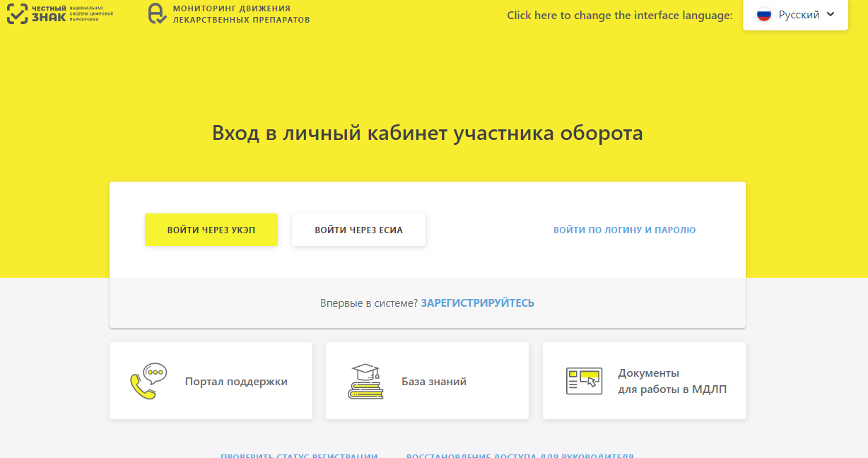Click the Честный ЗНАК checkmark logo icon
The height and width of the screenshot is (458, 868).
18,13
